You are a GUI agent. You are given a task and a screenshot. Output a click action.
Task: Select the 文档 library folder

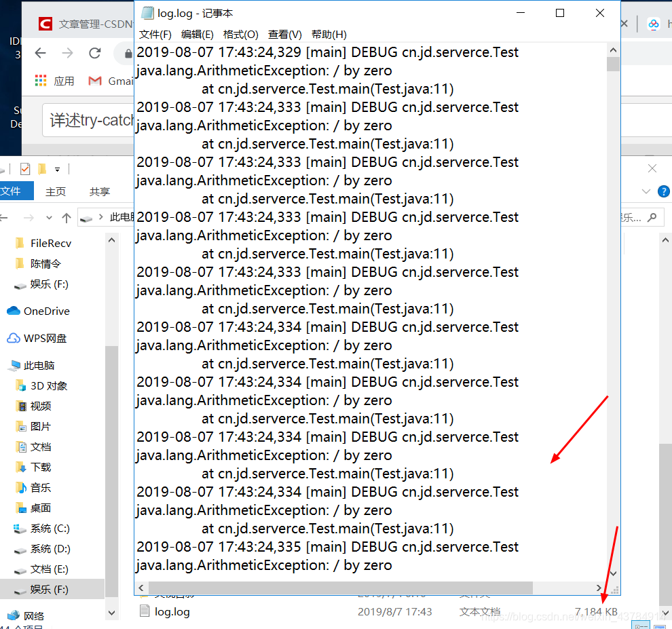click(33, 447)
